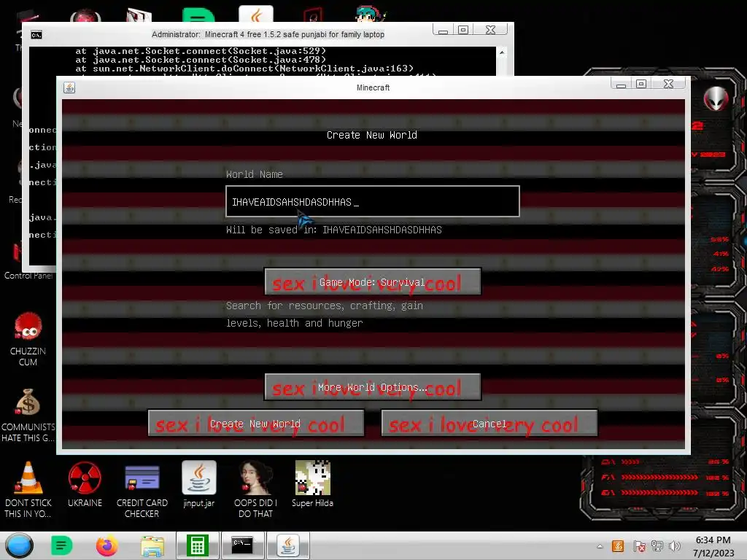Open File Explorer from taskbar
Screen dimensions: 747x560
click(152, 545)
